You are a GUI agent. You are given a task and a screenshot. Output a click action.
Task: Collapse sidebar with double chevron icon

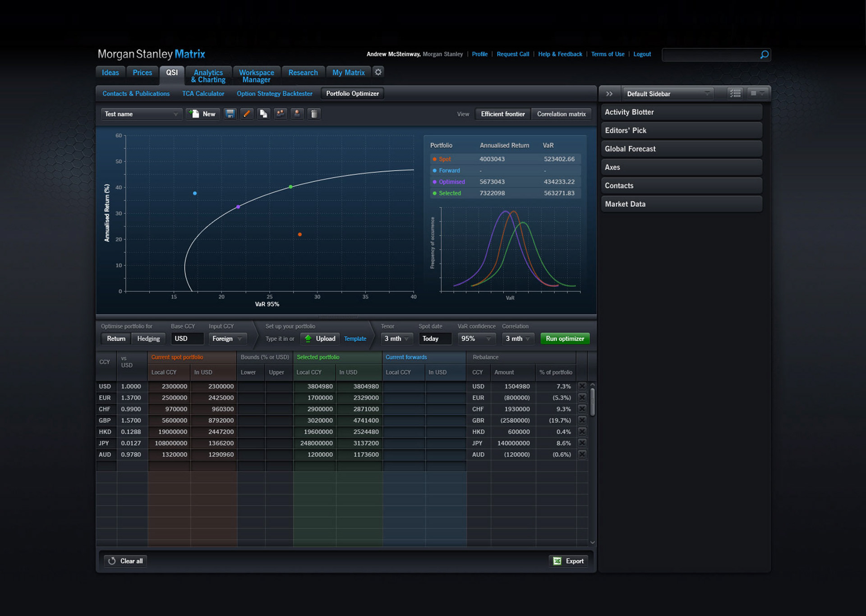609,94
